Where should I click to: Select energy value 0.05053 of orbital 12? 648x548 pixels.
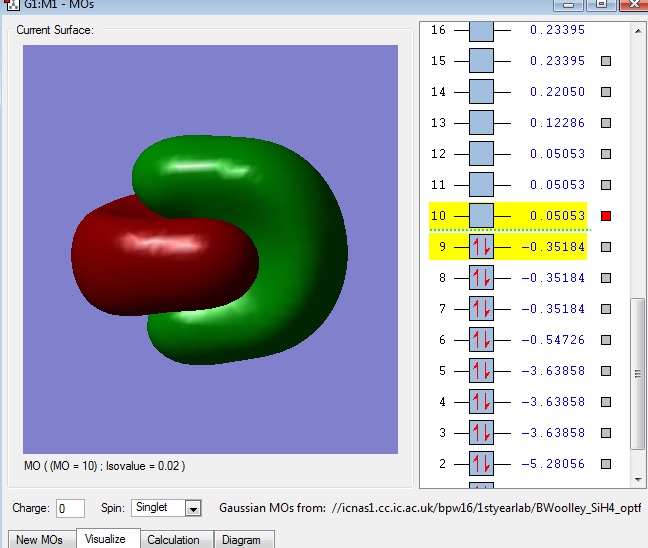click(557, 154)
